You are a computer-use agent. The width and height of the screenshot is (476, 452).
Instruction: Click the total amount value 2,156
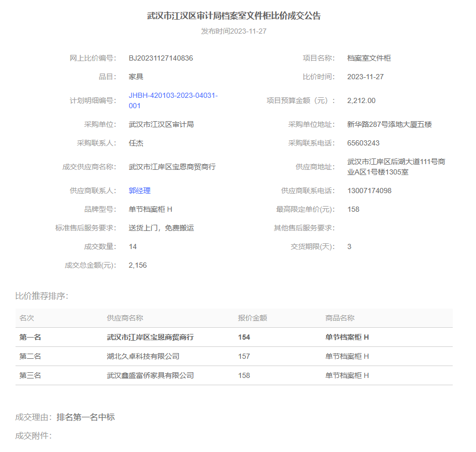(x=138, y=265)
